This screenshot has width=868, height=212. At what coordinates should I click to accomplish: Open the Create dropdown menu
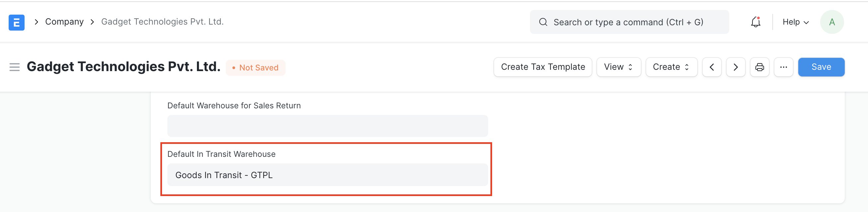click(x=671, y=67)
